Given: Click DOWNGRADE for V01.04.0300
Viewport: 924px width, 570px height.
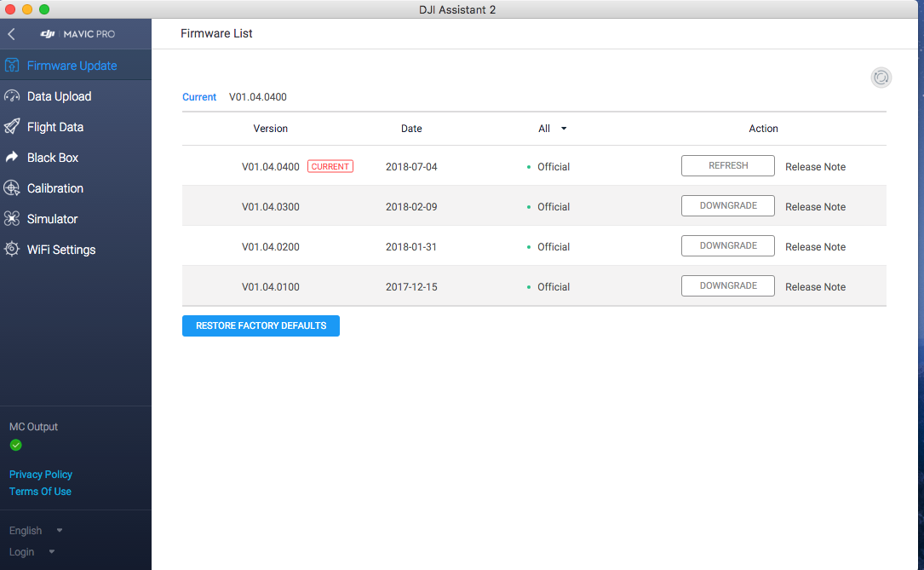Looking at the screenshot, I should pyautogui.click(x=728, y=205).
